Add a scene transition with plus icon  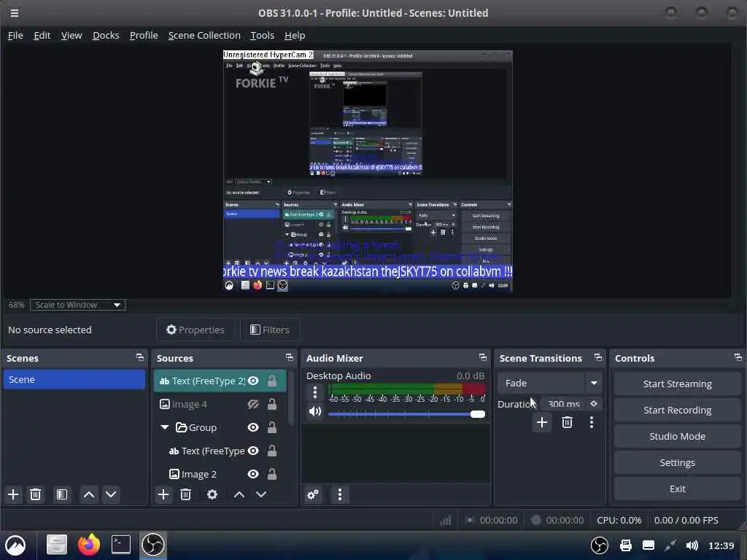[x=542, y=422]
